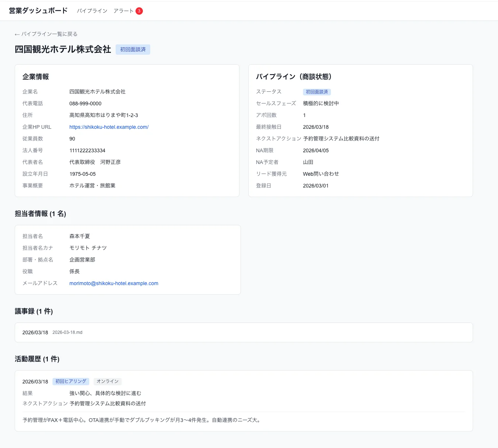Select the corporate number 1111222233334
Viewport: 498px width, 448px height.
(87, 150)
